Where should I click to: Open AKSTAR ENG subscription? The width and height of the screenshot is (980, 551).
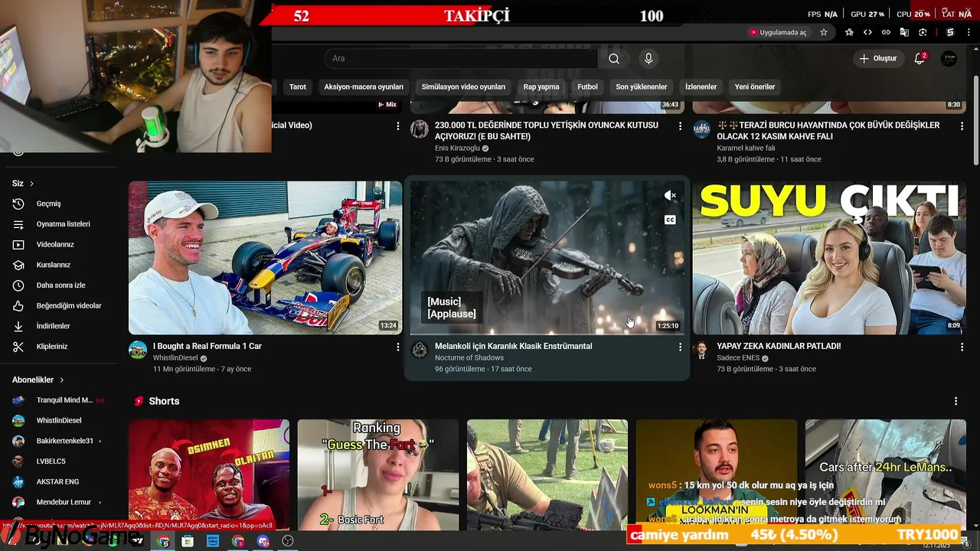(x=58, y=481)
